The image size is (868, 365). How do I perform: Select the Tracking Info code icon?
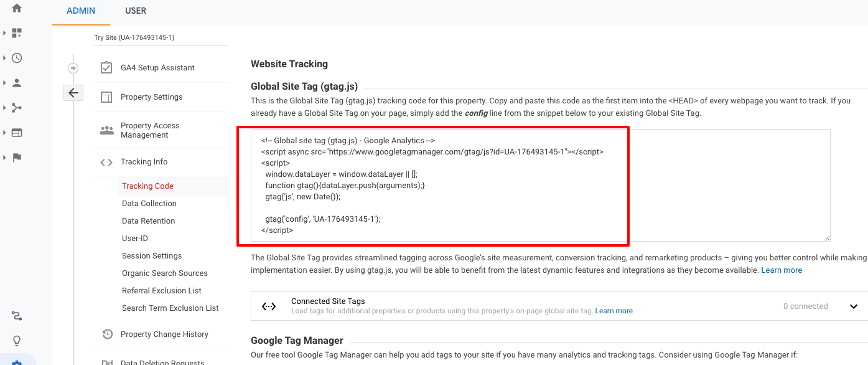[106, 161]
